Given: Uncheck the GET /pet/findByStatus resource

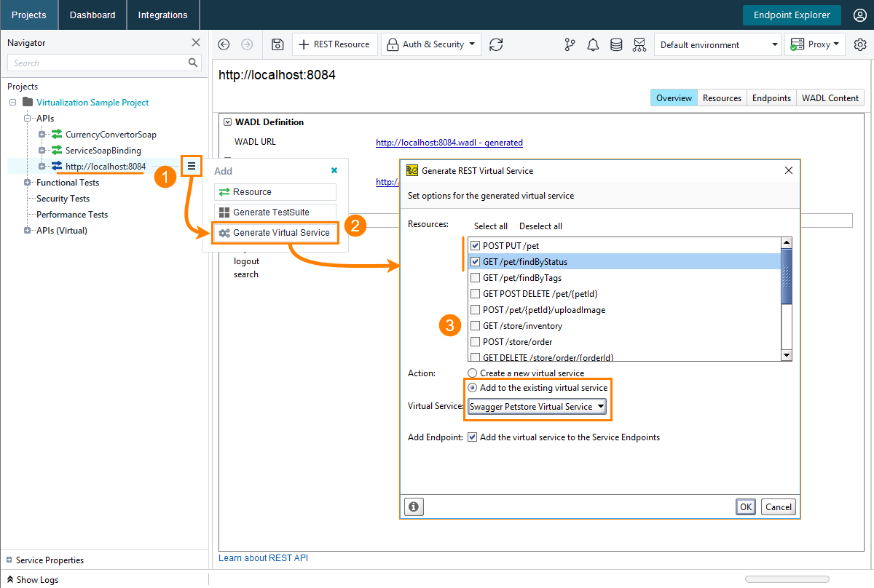Looking at the screenshot, I should point(475,261).
